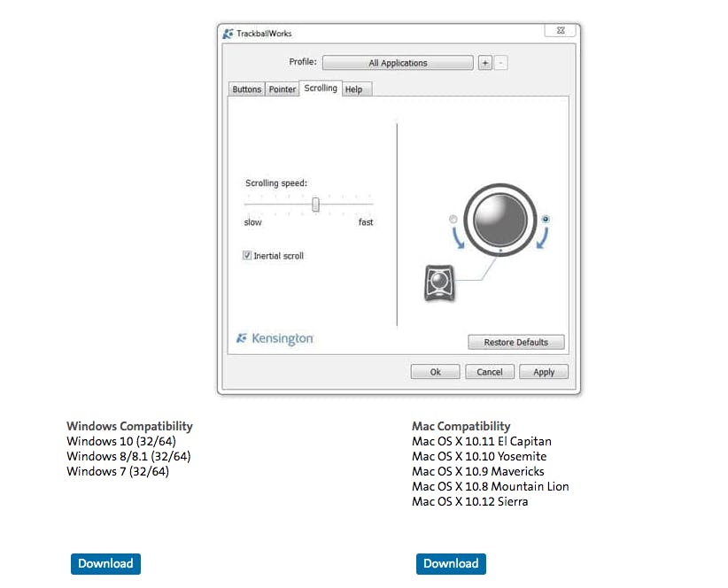Click "Mac OS X 10.12 Sierra" text

tap(470, 502)
